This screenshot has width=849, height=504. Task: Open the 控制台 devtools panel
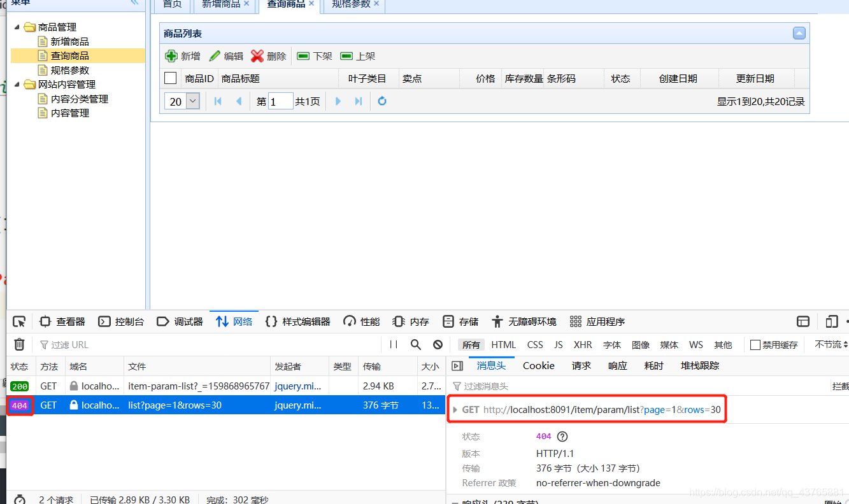[121, 321]
